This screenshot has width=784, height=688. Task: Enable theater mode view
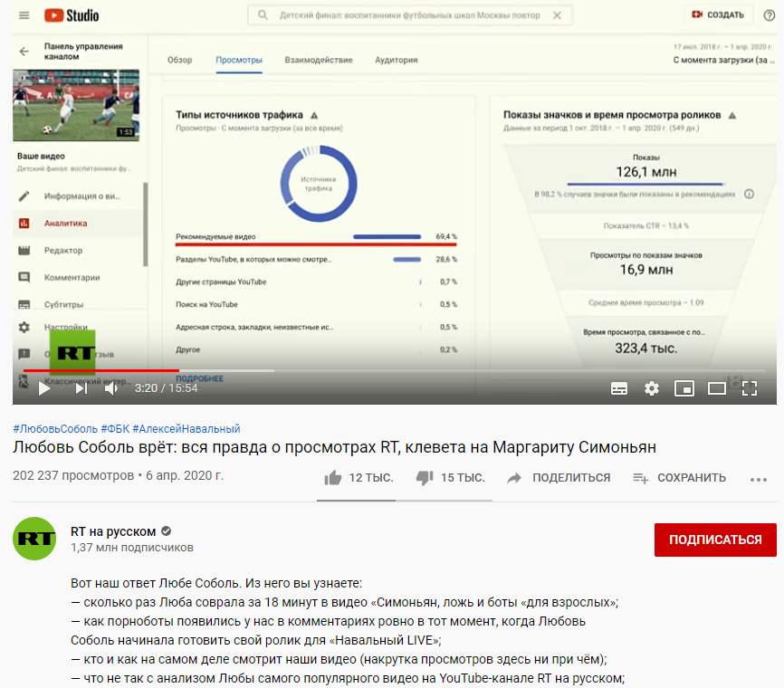pyautogui.click(x=716, y=388)
